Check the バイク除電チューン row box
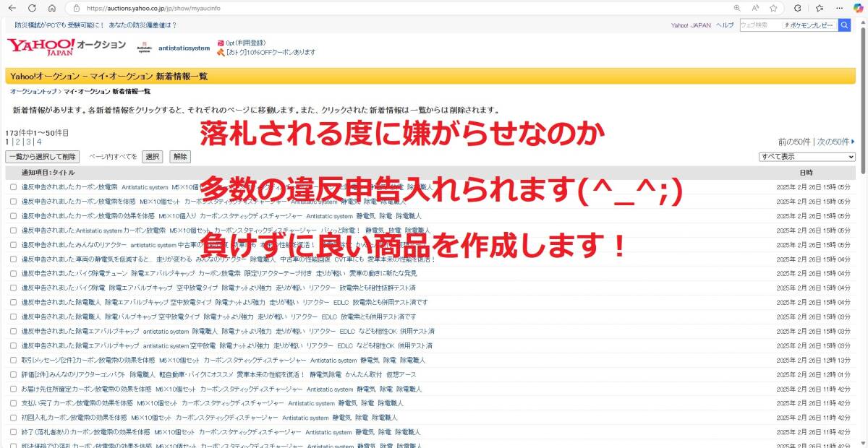Image resolution: width=868 pixels, height=448 pixels. point(13,273)
